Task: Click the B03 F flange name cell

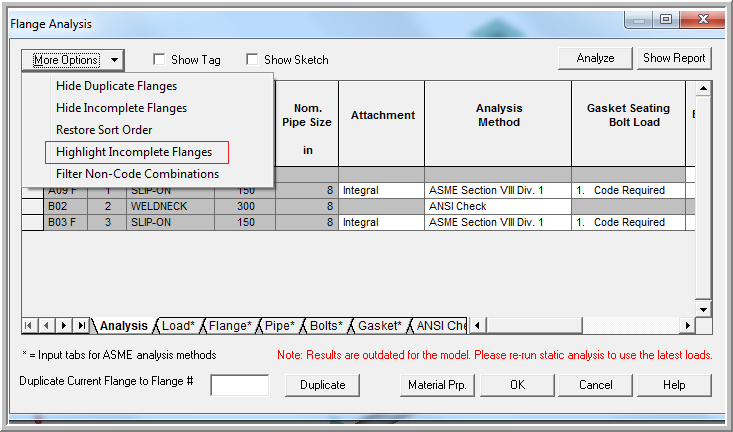Action: point(65,222)
